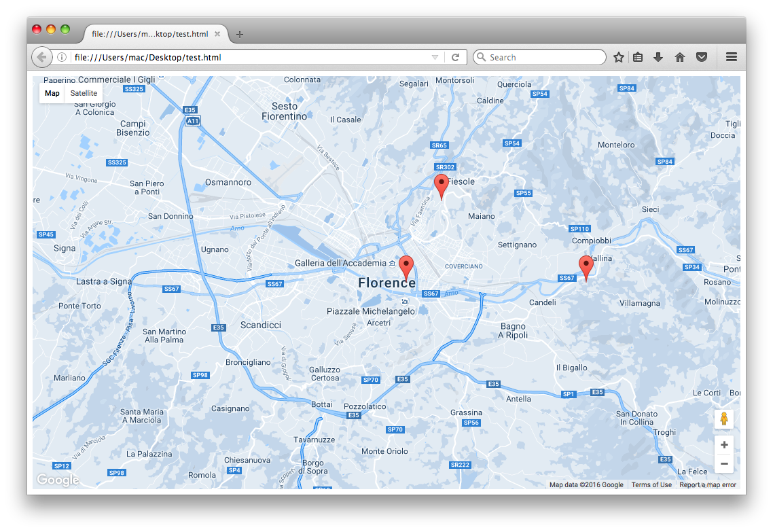This screenshot has height=532, width=773.
Task: Click the Florence city label
Action: point(387,283)
